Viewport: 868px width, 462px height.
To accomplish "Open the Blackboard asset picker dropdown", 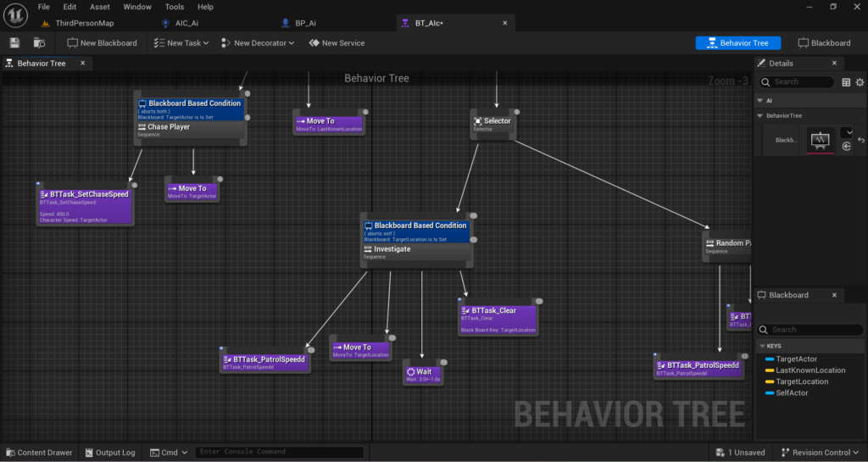I will click(847, 132).
